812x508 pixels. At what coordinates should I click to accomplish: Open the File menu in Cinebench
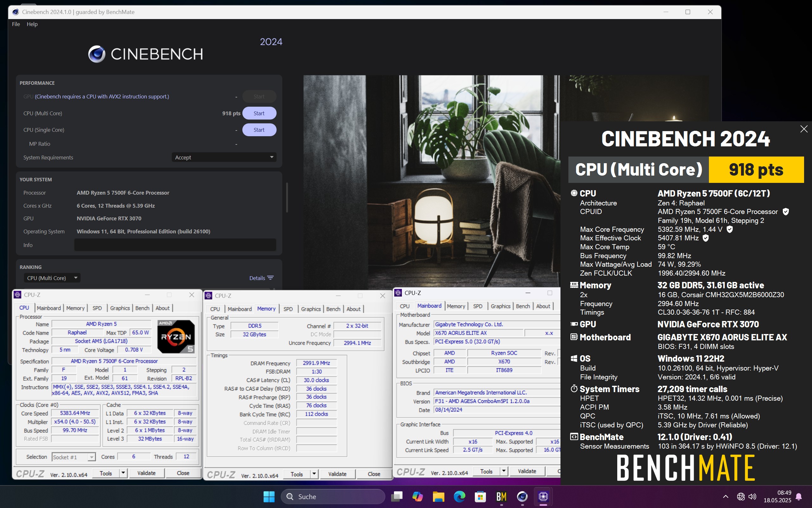click(16, 24)
